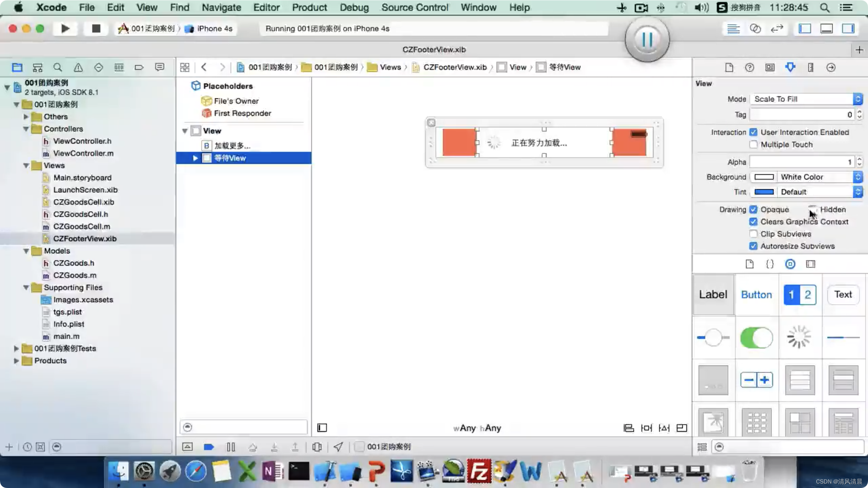
Task: Open the Debug menu in menu bar
Action: [354, 7]
